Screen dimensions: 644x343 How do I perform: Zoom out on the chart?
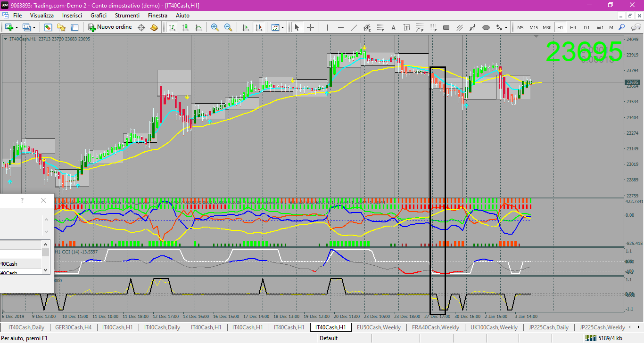click(x=228, y=27)
